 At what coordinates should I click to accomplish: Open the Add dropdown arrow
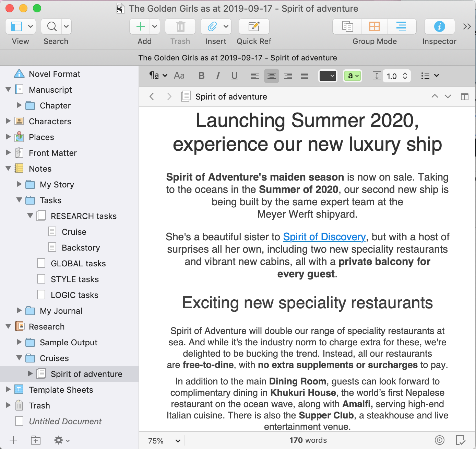[x=155, y=26]
